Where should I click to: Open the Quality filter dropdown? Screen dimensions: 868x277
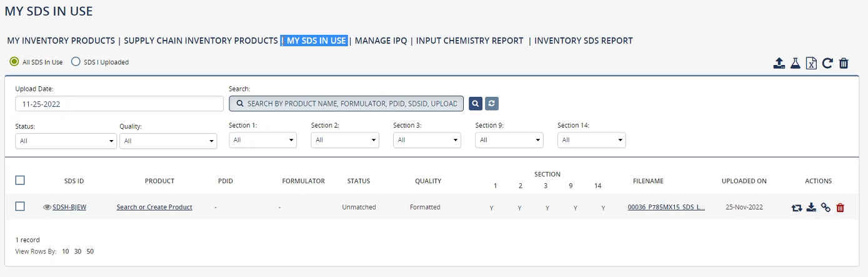point(168,141)
